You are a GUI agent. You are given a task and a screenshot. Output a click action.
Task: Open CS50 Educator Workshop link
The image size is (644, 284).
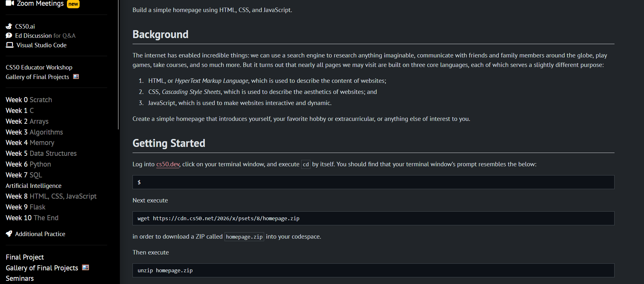(39, 67)
